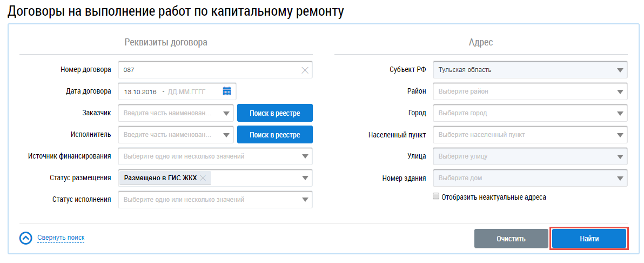Focus the 'Номер договора' input field
Screen dimensions: 644x263
click(x=208, y=70)
